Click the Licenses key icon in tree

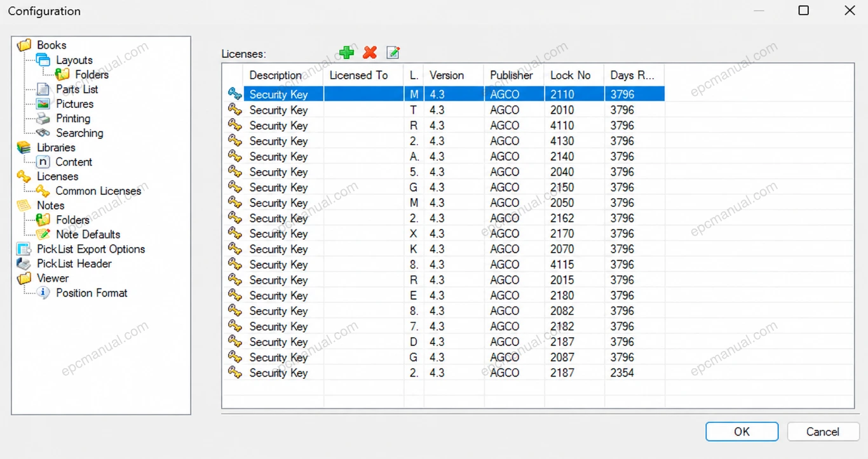click(x=24, y=176)
